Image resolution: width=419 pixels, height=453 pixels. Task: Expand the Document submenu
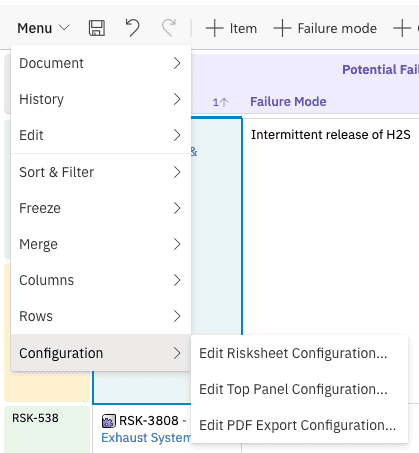(x=101, y=63)
